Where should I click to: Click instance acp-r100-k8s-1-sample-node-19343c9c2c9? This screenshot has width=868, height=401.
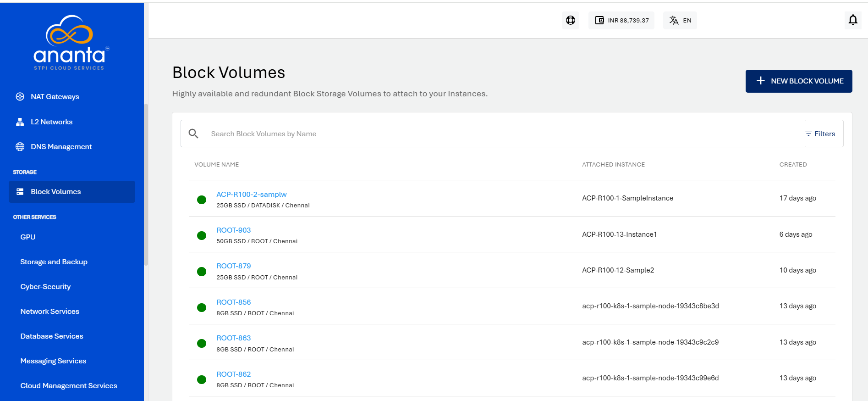650,342
